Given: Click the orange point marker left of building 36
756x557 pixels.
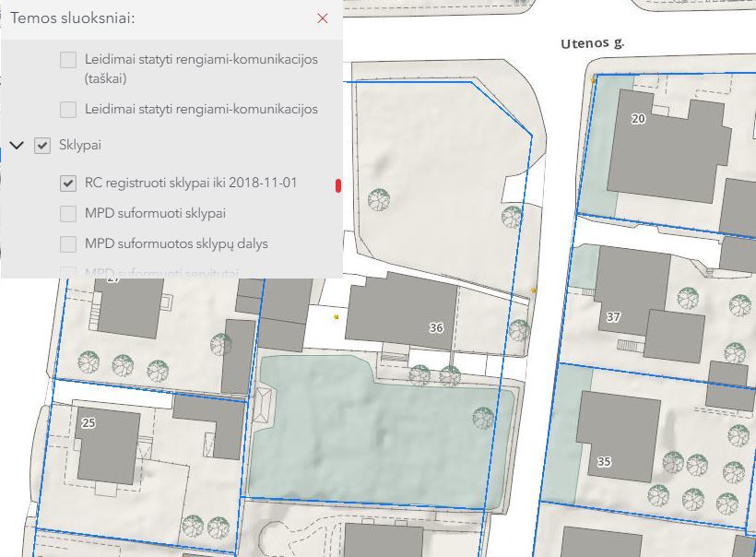Looking at the screenshot, I should (x=337, y=316).
